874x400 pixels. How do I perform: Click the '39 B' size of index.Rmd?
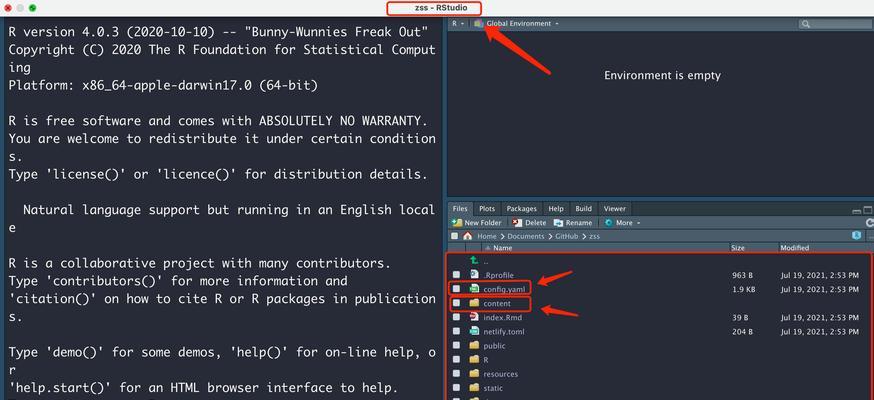[x=740, y=318]
